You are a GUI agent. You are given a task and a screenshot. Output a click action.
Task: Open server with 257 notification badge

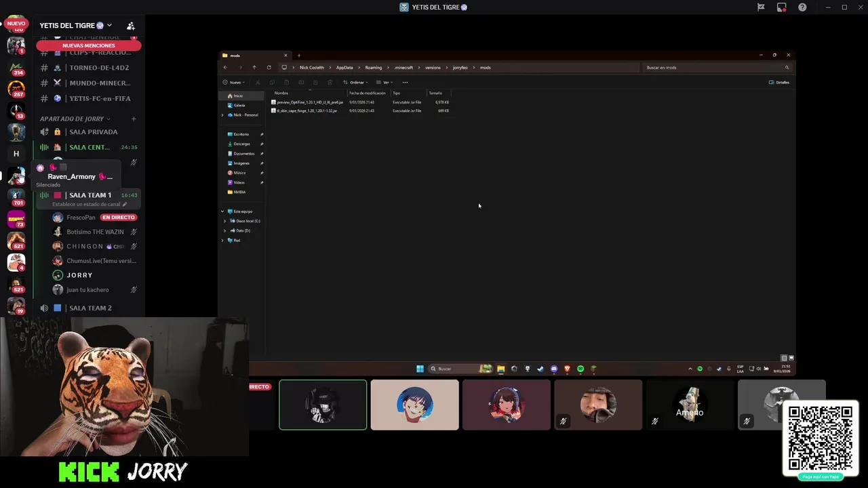click(16, 89)
